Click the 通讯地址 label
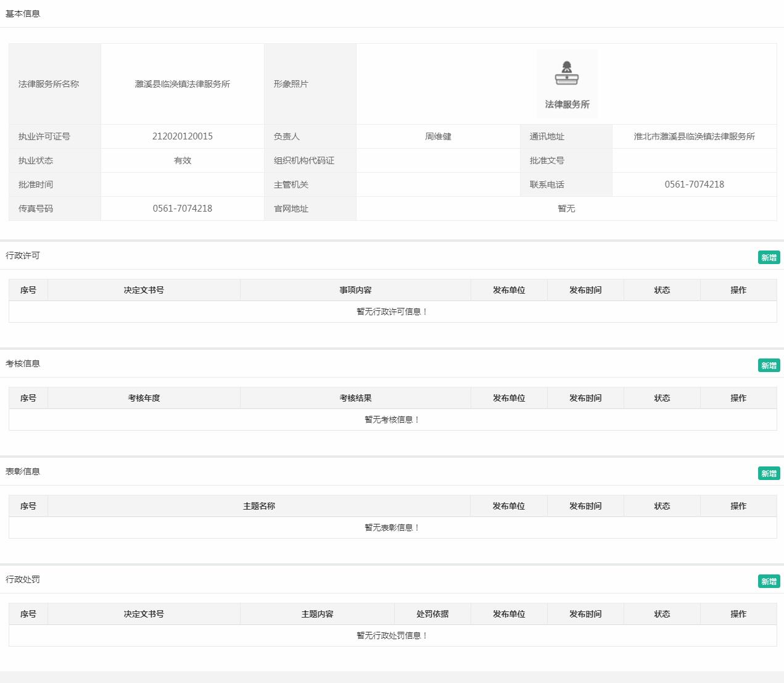 tap(547, 136)
